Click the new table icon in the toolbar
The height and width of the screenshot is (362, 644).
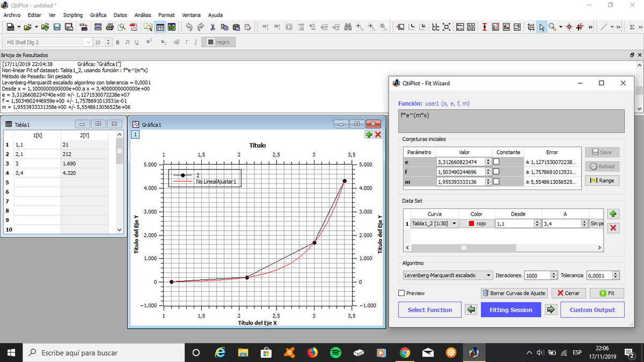click(x=10, y=27)
